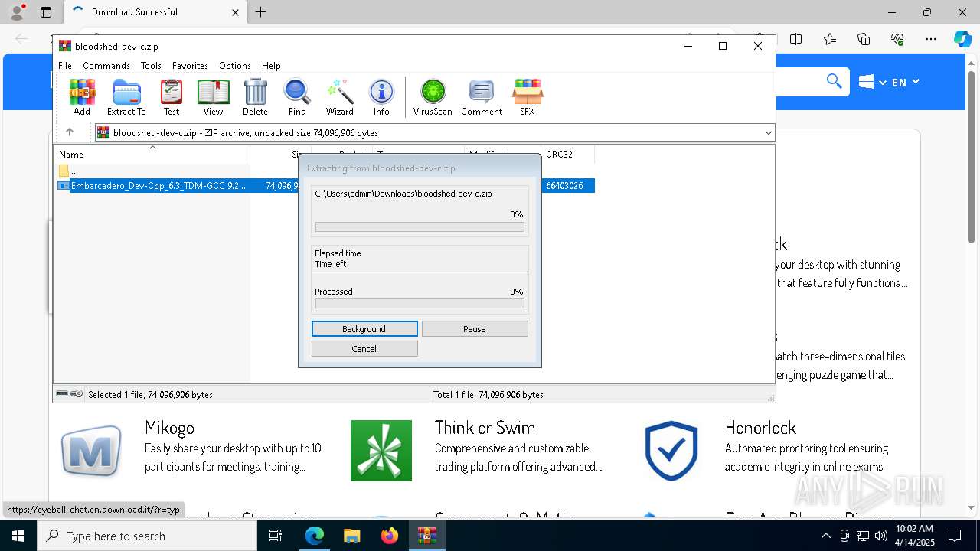Image resolution: width=980 pixels, height=551 pixels.
Task: Open the Windows Start menu
Action: pos(18,536)
